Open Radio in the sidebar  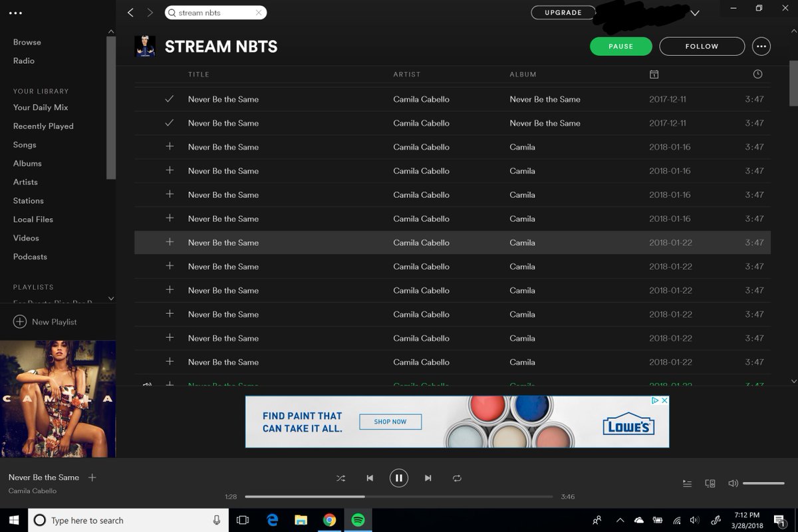point(24,61)
